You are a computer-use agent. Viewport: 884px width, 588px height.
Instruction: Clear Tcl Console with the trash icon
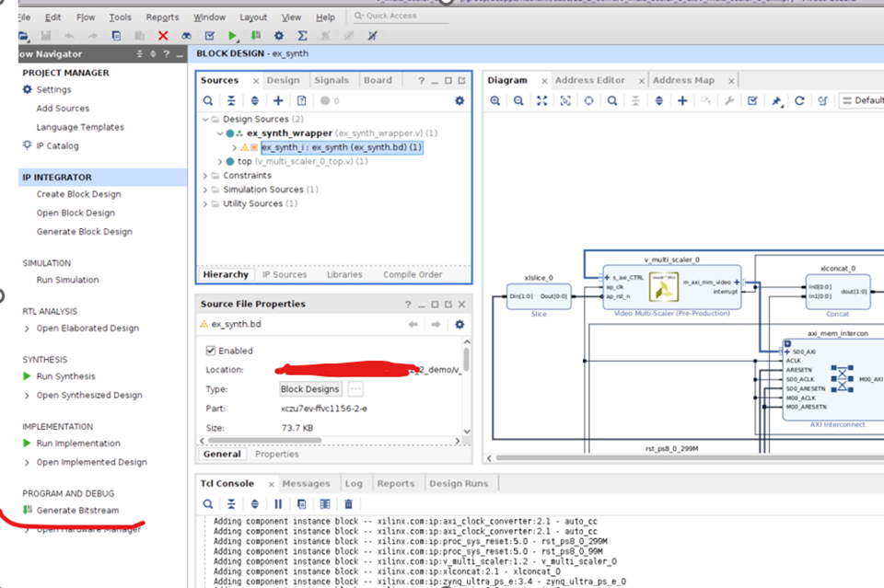tap(348, 503)
